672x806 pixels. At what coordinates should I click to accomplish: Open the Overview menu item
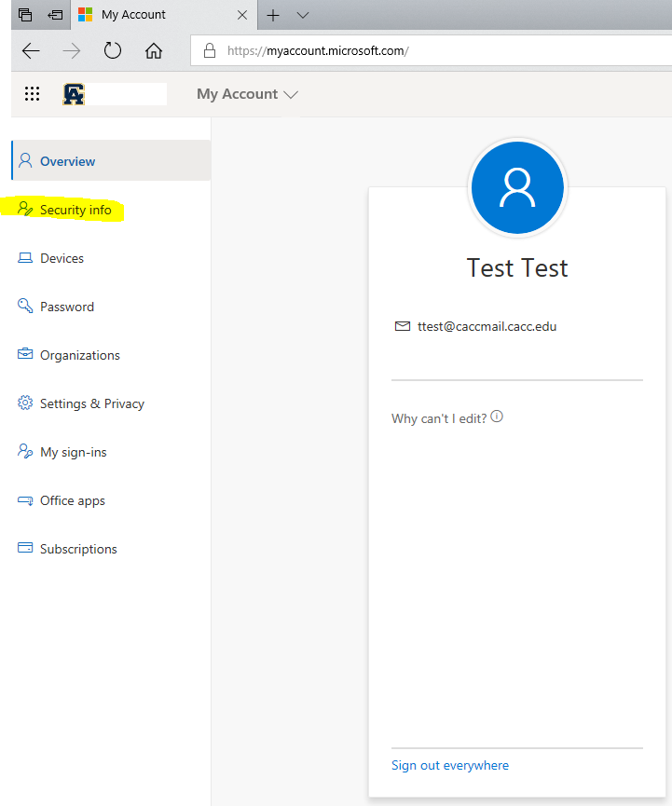tap(111, 160)
